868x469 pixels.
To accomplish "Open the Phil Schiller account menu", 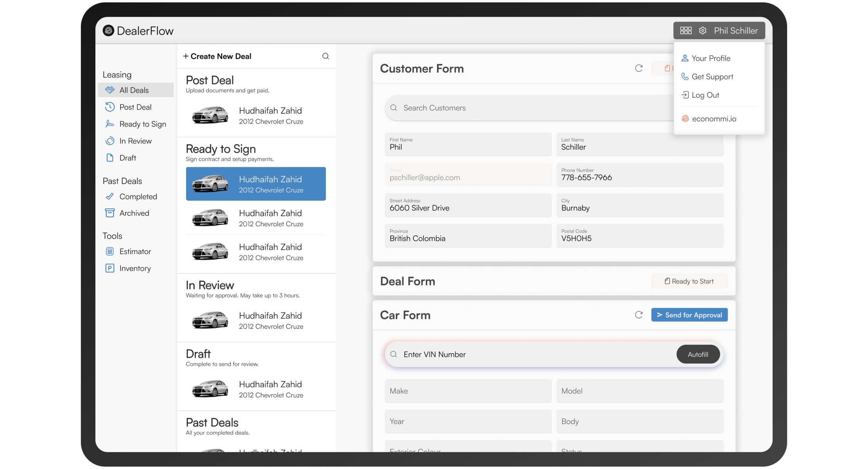I will coord(735,30).
